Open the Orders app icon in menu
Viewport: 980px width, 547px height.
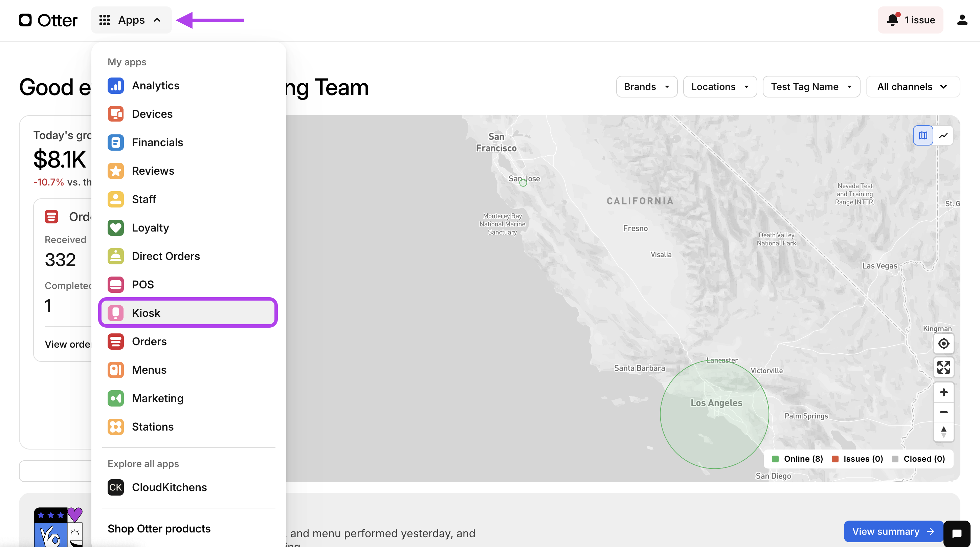[116, 342]
